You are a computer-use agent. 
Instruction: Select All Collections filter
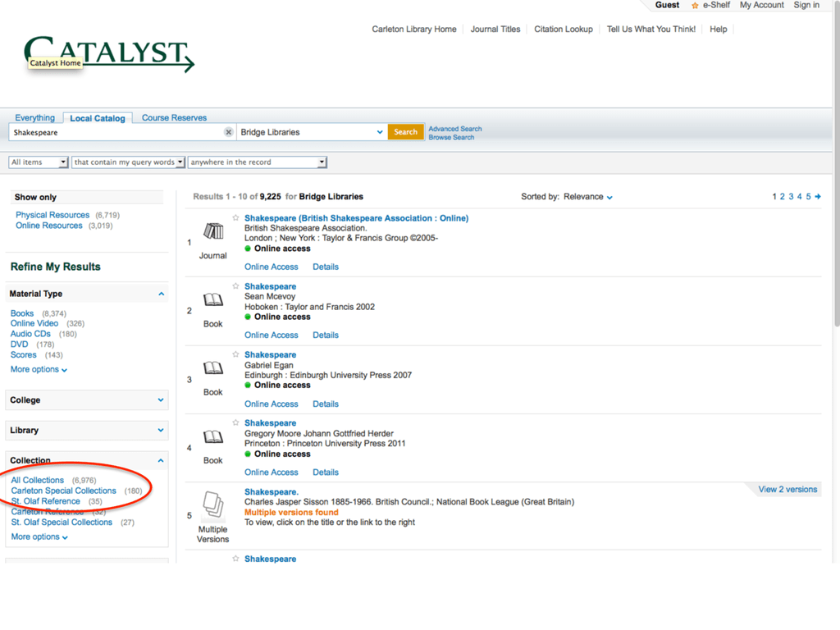38,480
